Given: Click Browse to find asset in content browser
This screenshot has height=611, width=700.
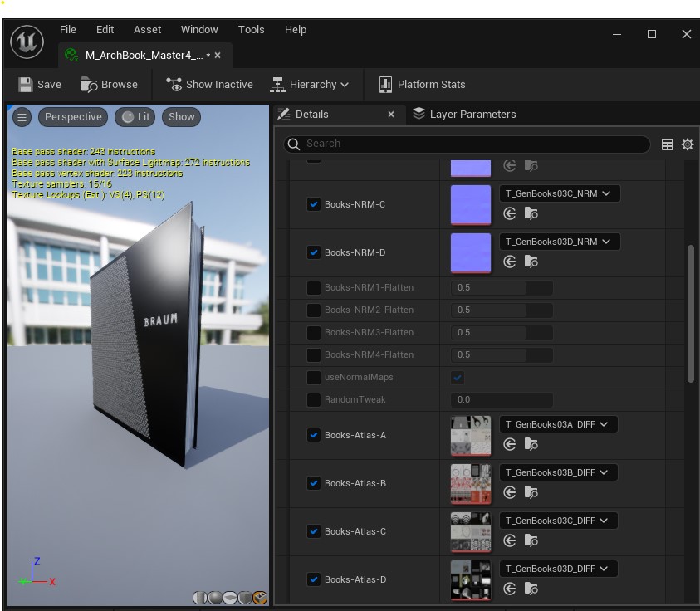Looking at the screenshot, I should pyautogui.click(x=110, y=85).
